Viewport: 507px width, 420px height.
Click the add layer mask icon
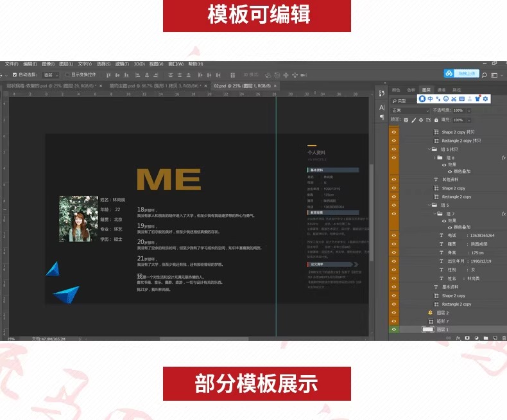click(x=467, y=338)
